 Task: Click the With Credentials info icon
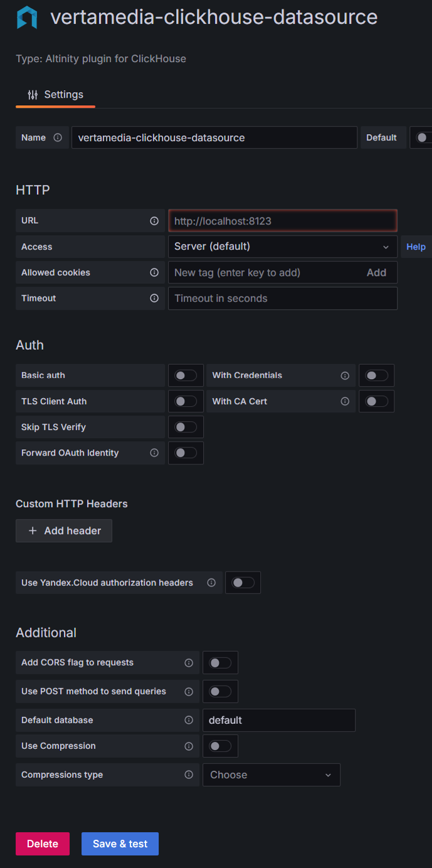pos(345,375)
